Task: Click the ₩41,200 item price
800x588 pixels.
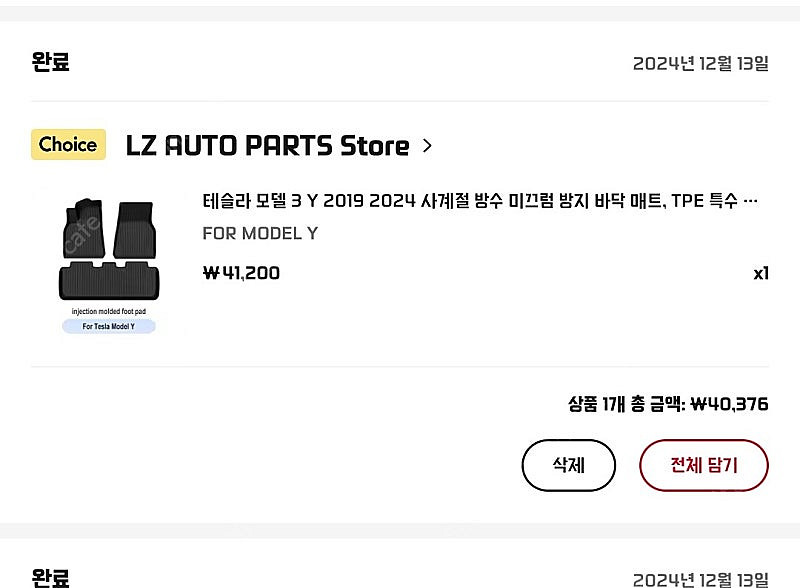Action: click(241, 273)
